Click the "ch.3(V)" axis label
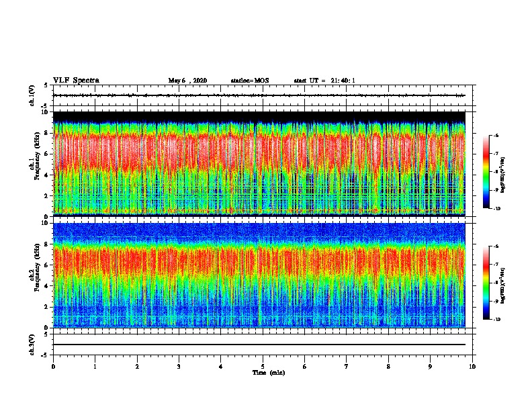Viewport: 532px width, 411px height. point(32,345)
